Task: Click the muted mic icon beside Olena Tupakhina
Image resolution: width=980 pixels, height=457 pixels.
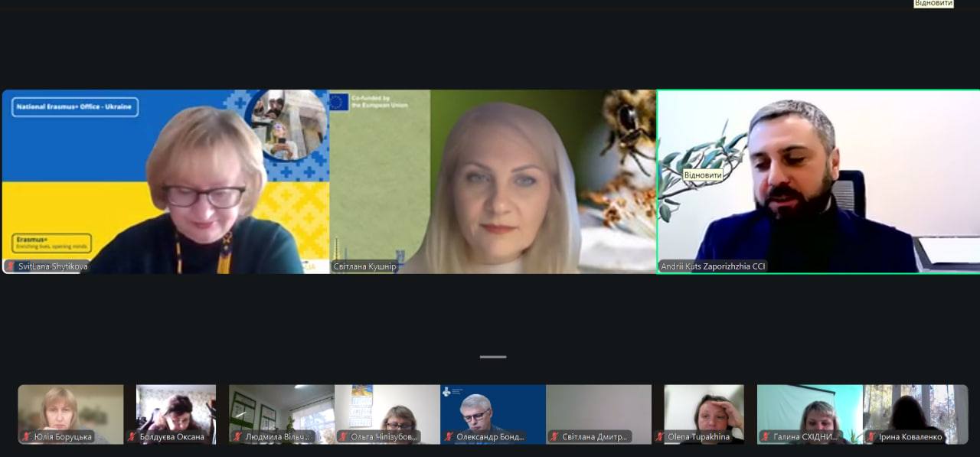Action: click(x=660, y=437)
